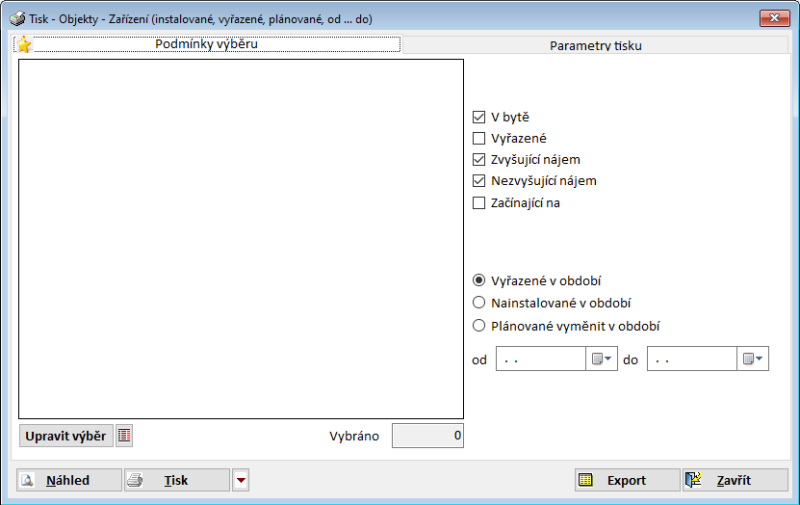The width and height of the screenshot is (800, 505).
Task: Click the Upravit výběr button
Action: [66, 436]
